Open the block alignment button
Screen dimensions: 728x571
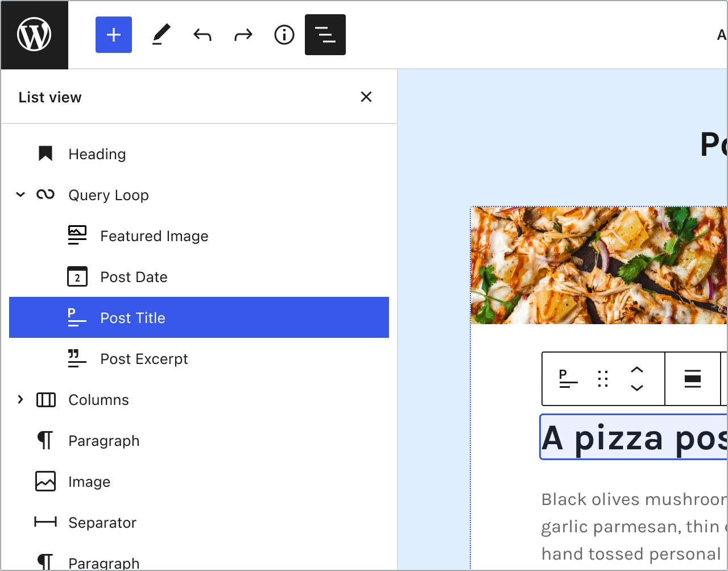coord(693,379)
